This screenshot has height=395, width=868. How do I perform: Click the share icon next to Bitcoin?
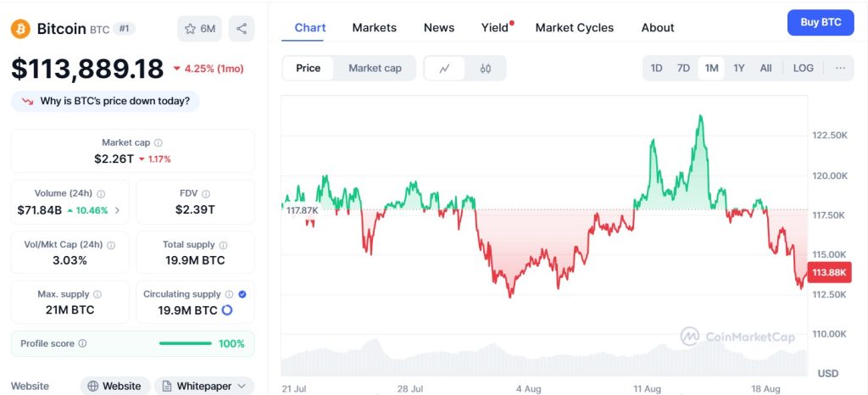click(242, 29)
